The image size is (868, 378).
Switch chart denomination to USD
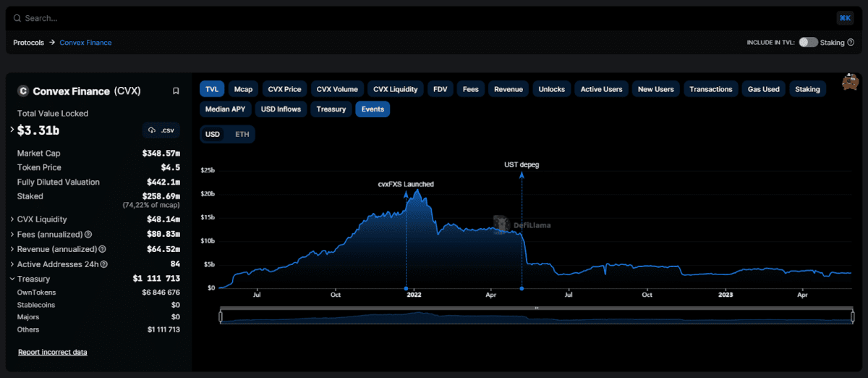pyautogui.click(x=213, y=135)
